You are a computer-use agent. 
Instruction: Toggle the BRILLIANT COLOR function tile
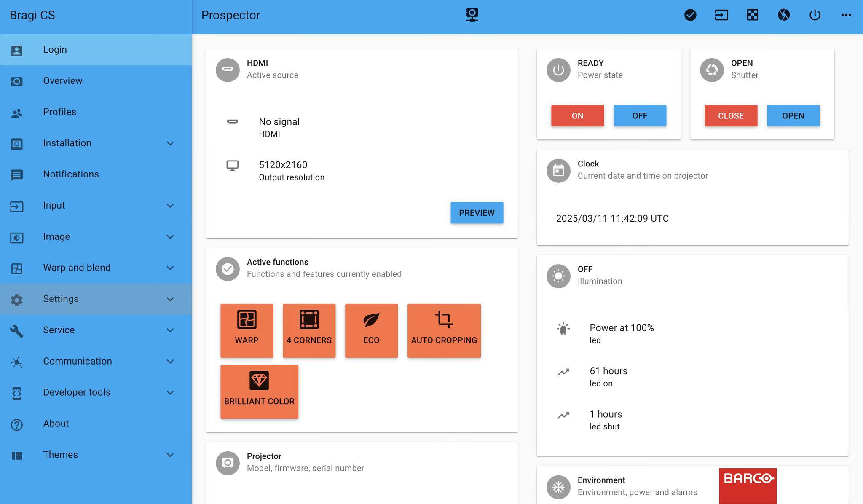[x=259, y=392]
